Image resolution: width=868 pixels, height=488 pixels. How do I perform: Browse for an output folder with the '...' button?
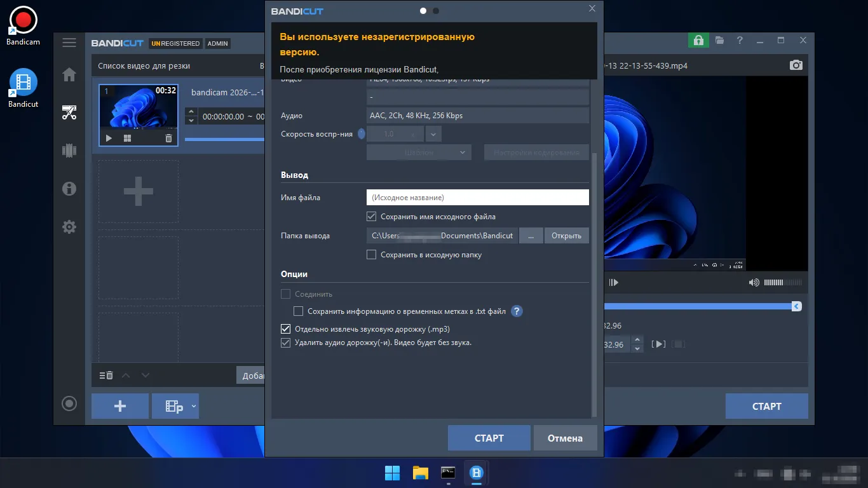pos(531,236)
